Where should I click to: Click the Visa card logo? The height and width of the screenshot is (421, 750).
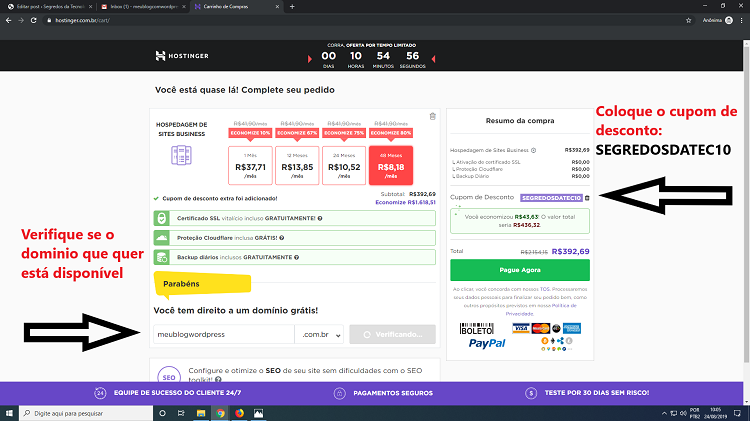pyautogui.click(x=521, y=328)
